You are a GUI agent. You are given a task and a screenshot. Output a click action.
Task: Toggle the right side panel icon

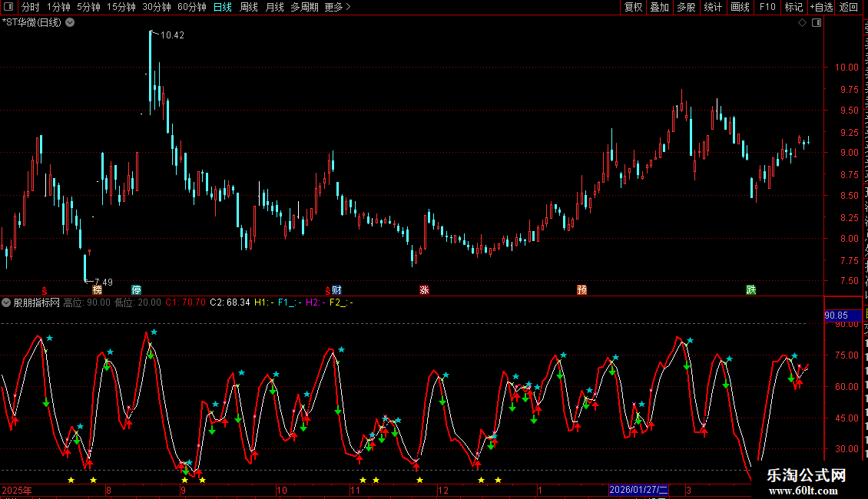click(817, 23)
